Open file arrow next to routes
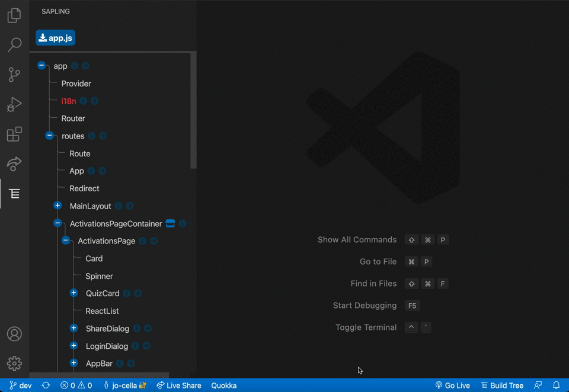 103,136
